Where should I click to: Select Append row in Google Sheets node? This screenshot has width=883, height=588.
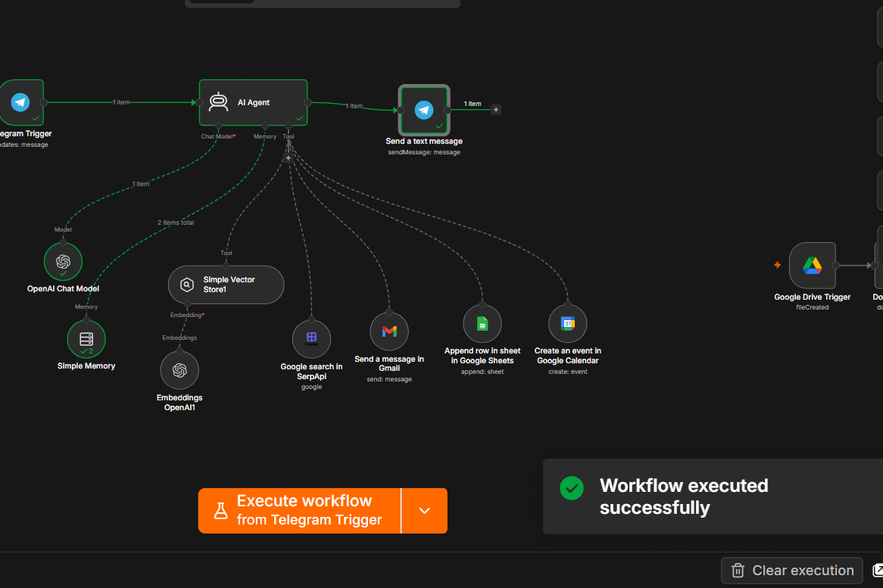(482, 324)
